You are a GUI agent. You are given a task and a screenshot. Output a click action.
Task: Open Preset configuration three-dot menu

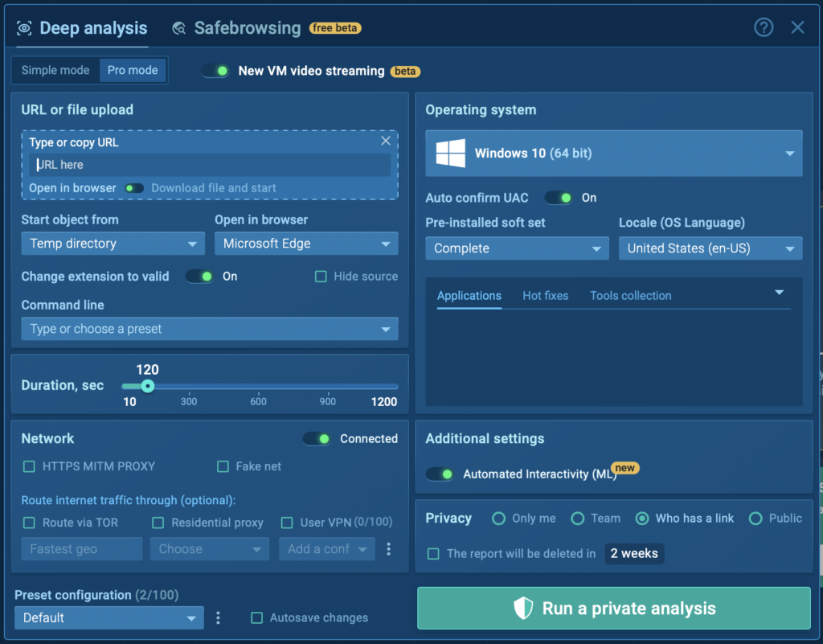pos(218,617)
